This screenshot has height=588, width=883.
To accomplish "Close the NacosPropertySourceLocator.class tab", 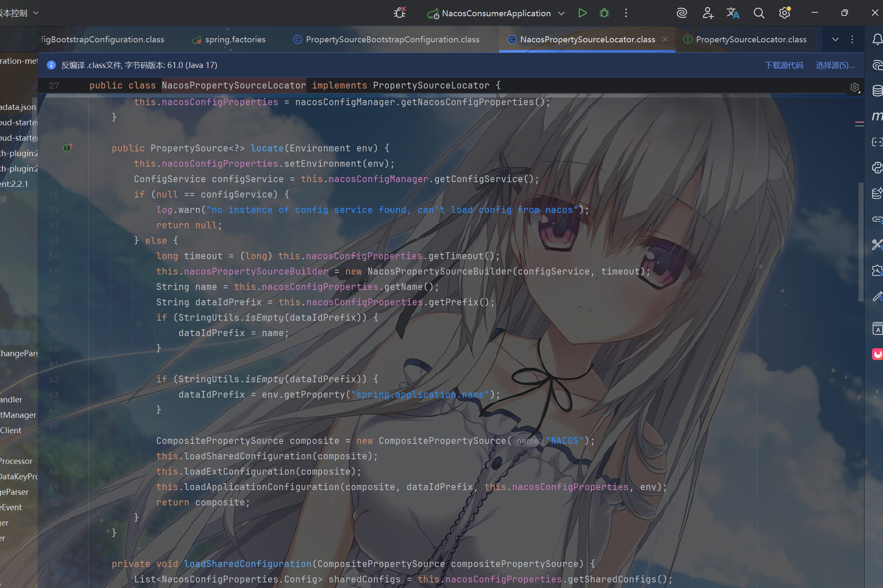I will [665, 39].
